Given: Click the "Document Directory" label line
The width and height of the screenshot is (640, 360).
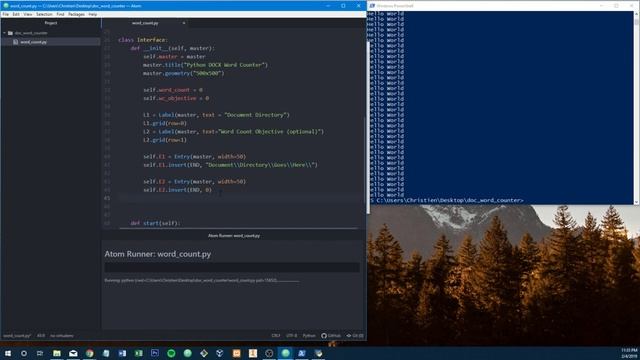Looking at the screenshot, I should click(x=216, y=115).
